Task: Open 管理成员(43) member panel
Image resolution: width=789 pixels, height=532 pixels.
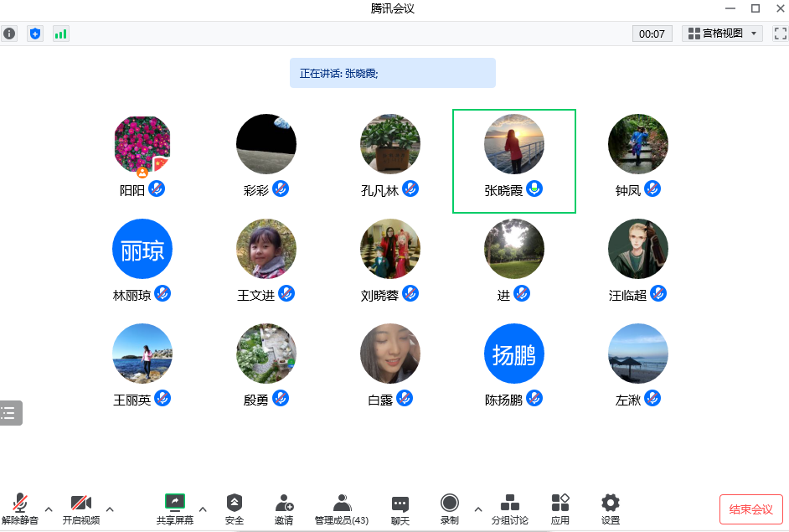Action: pos(342,509)
